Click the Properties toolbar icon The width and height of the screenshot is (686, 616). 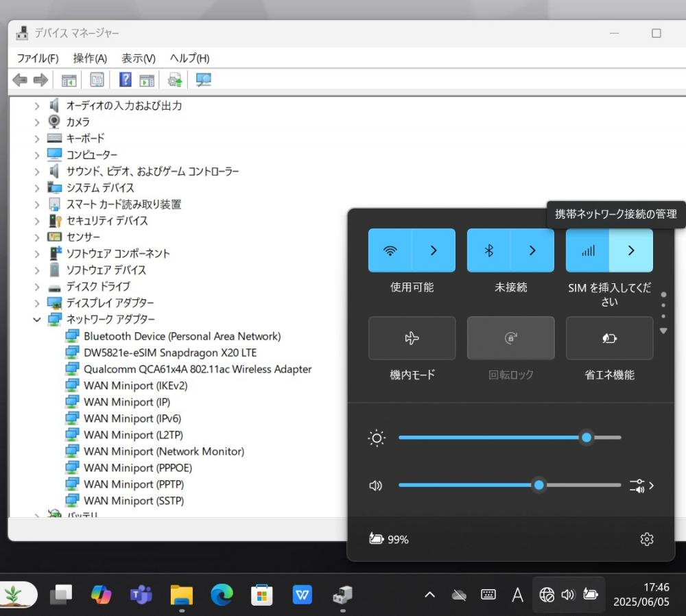pyautogui.click(x=97, y=80)
